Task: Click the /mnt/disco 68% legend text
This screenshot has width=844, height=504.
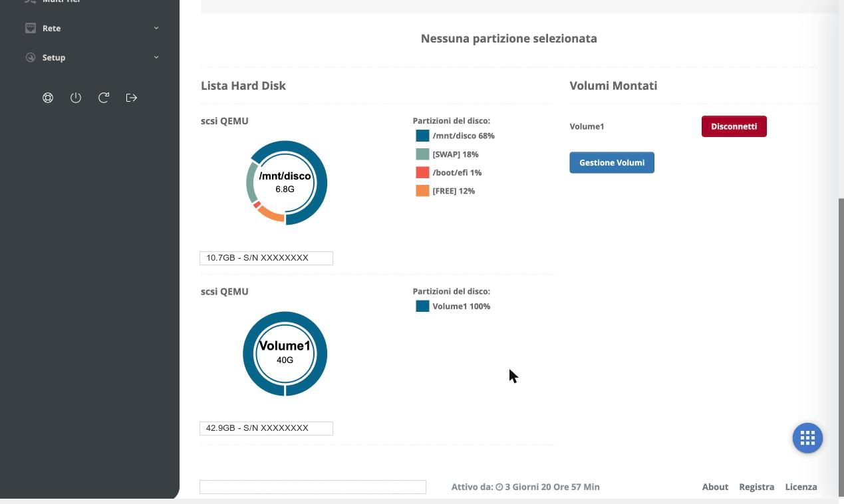Action: tap(464, 136)
